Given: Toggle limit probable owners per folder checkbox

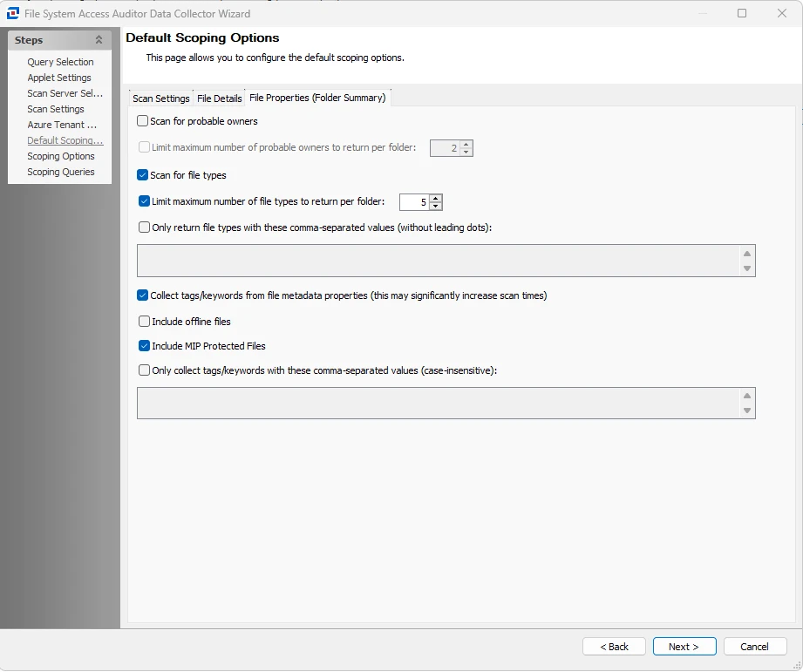Looking at the screenshot, I should pos(145,147).
